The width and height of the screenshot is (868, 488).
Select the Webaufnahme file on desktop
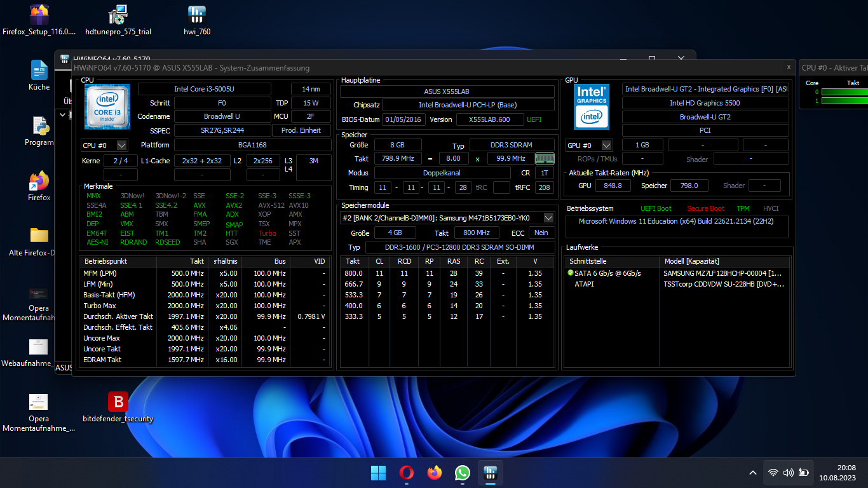[38, 352]
